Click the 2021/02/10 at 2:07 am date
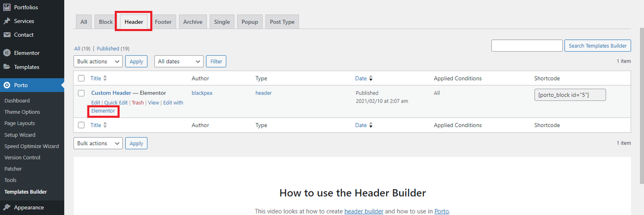 [382, 101]
